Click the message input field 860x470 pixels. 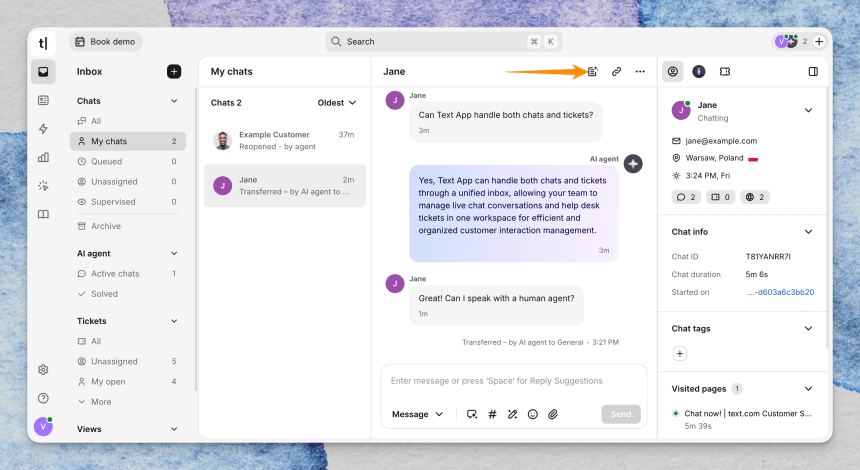tap(514, 381)
